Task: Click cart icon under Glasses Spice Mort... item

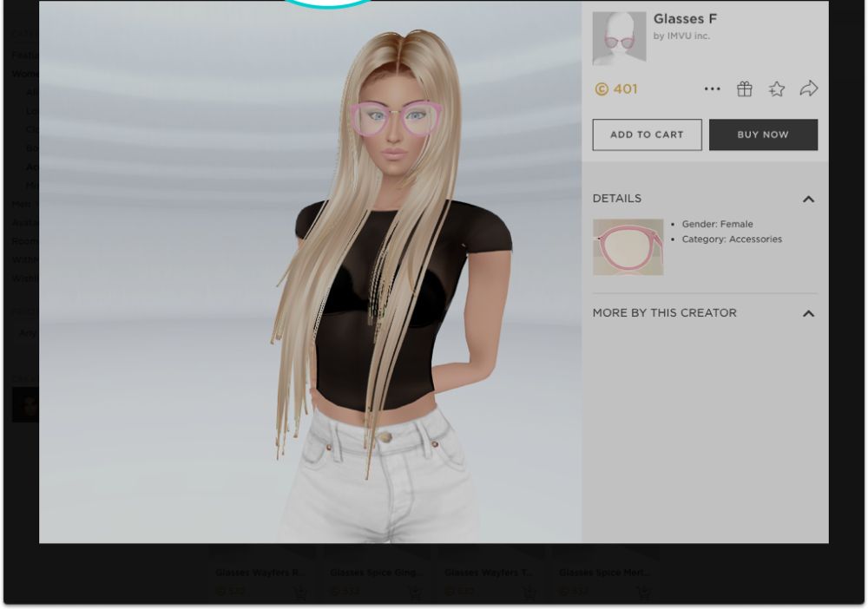Action: pyautogui.click(x=643, y=593)
